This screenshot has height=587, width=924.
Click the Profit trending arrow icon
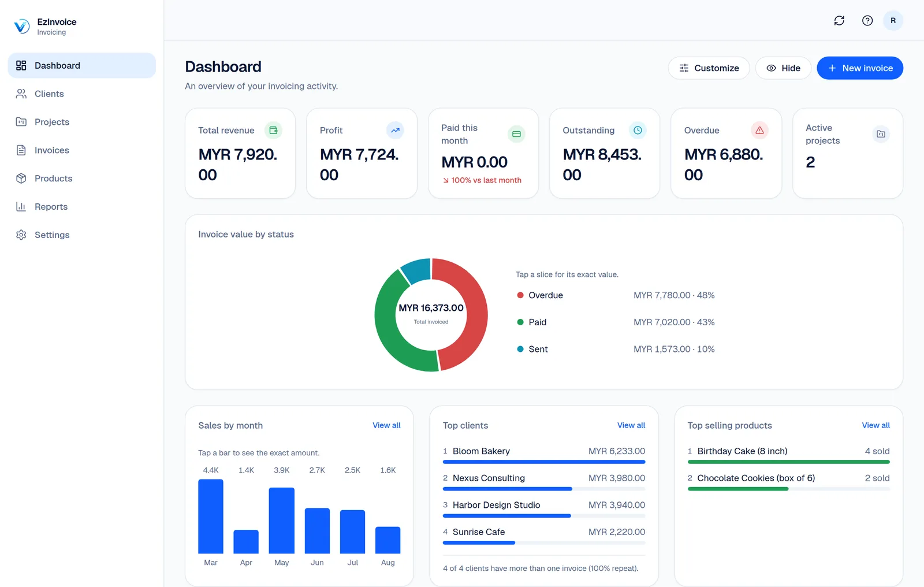pos(395,131)
